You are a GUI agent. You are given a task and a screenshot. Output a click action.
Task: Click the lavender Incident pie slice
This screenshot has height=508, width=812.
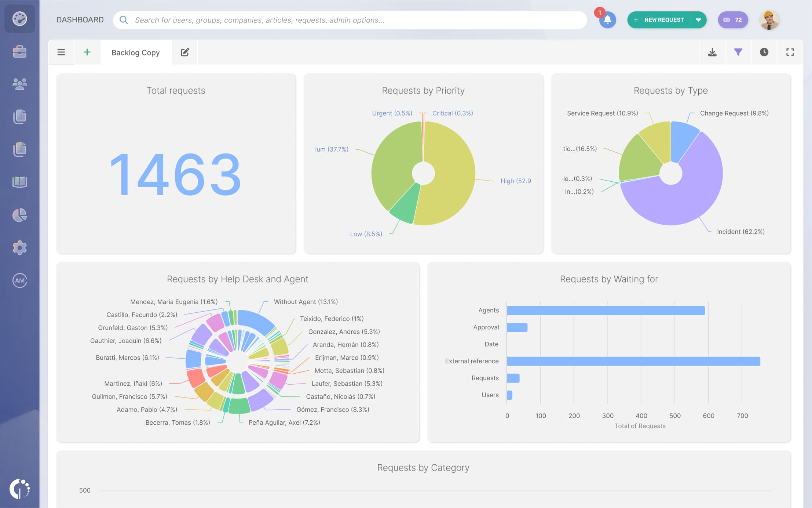coord(690,198)
